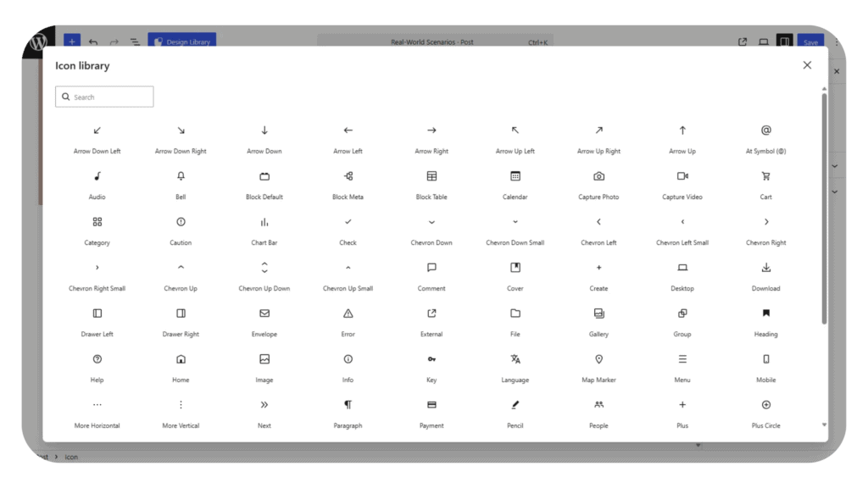Screen dimensions: 868x488
Task: Click the icon library vertical scrollbar
Action: [824, 208]
